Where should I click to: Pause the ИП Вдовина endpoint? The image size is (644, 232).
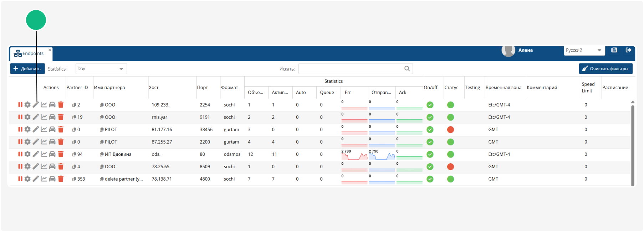20,154
